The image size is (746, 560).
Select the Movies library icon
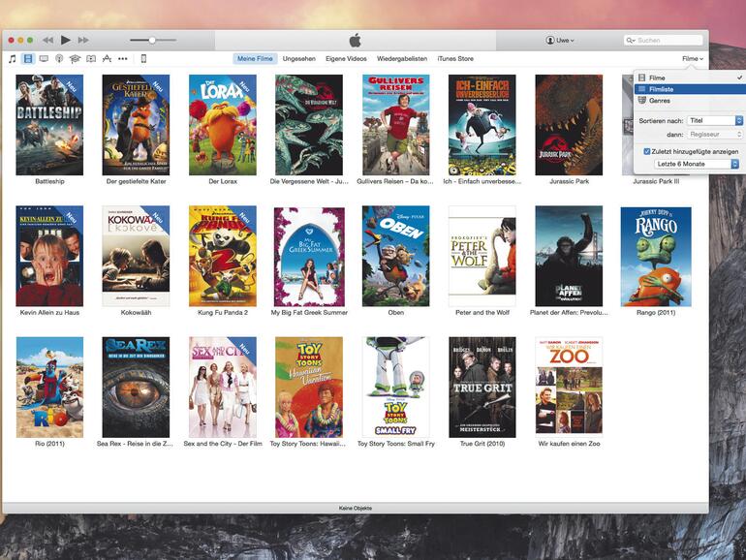[28, 58]
